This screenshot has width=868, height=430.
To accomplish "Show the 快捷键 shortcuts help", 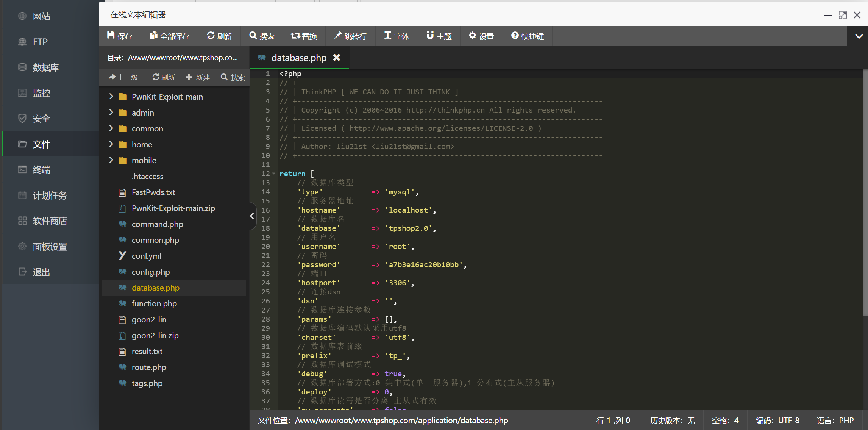I will 528,36.
